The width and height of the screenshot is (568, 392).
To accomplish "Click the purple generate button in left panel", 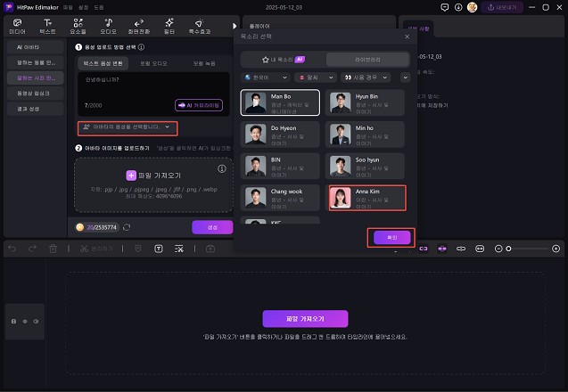I will (212, 227).
